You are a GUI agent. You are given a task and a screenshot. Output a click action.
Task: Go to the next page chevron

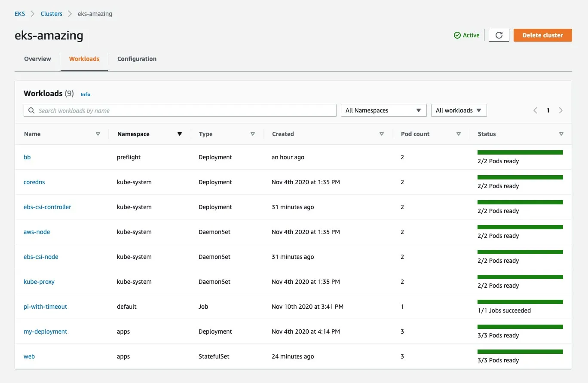[x=561, y=110]
